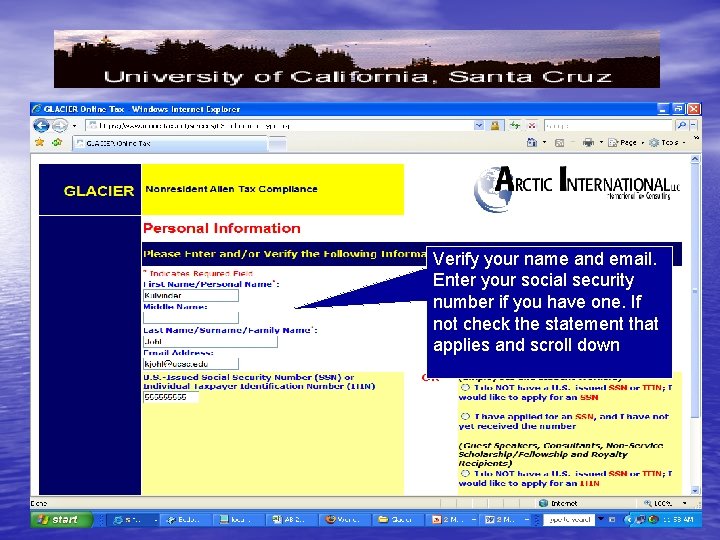The height and width of the screenshot is (540, 720).
Task: Click the red Stop loading icon
Action: click(531, 125)
